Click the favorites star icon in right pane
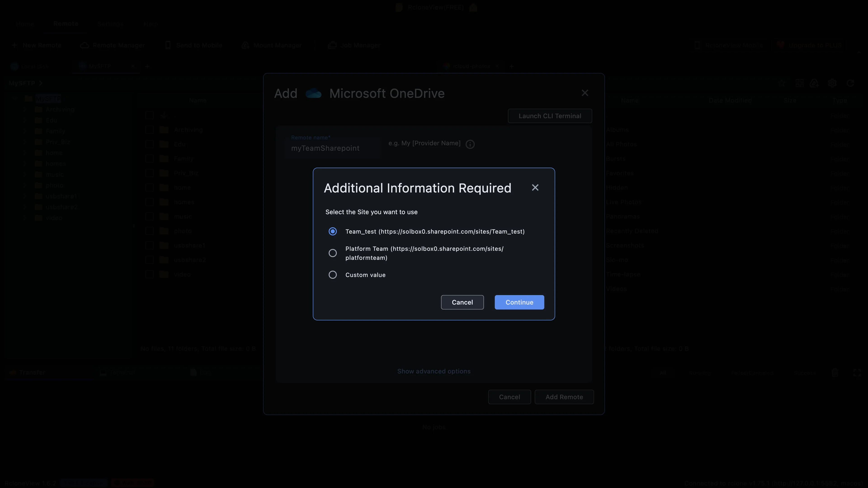The height and width of the screenshot is (488, 868). pyautogui.click(x=782, y=83)
